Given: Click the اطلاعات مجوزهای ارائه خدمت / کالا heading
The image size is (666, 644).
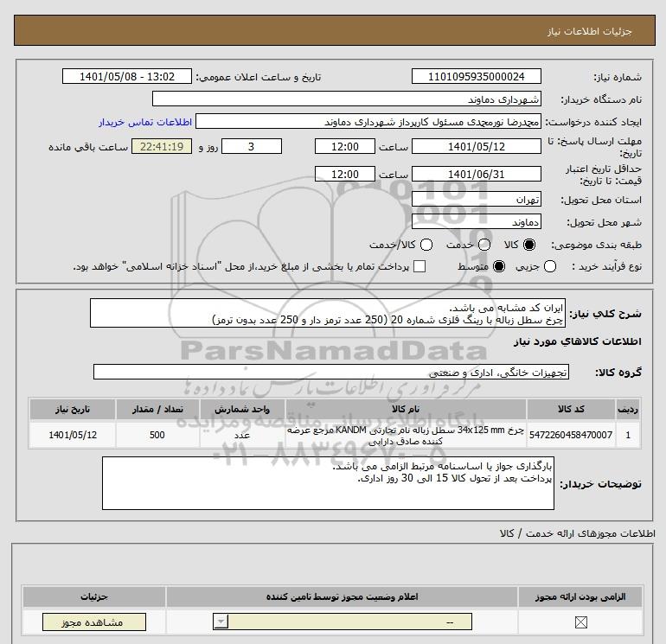Looking at the screenshot, I should tap(577, 533).
